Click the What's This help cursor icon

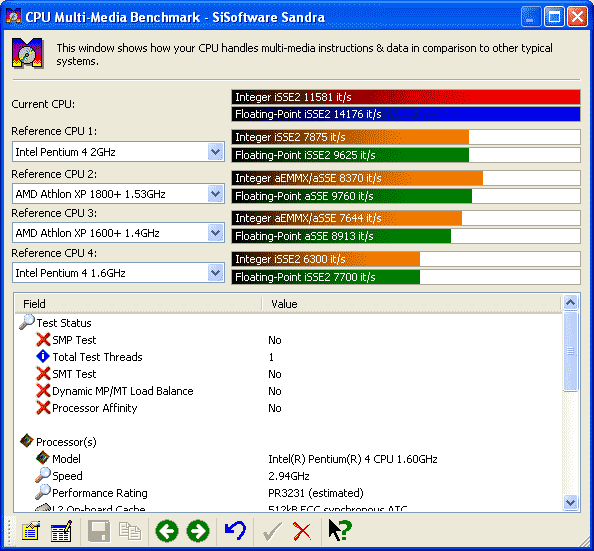click(x=340, y=530)
